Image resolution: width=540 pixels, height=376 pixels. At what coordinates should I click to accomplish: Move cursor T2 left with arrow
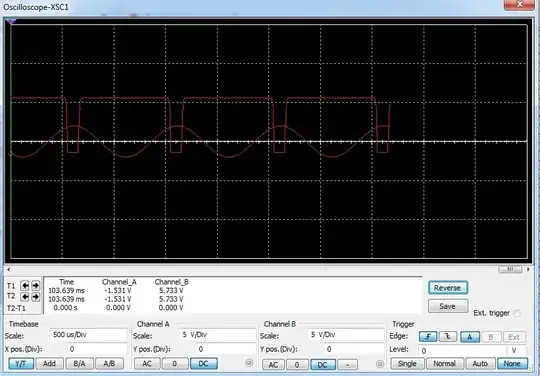pyautogui.click(x=24, y=296)
